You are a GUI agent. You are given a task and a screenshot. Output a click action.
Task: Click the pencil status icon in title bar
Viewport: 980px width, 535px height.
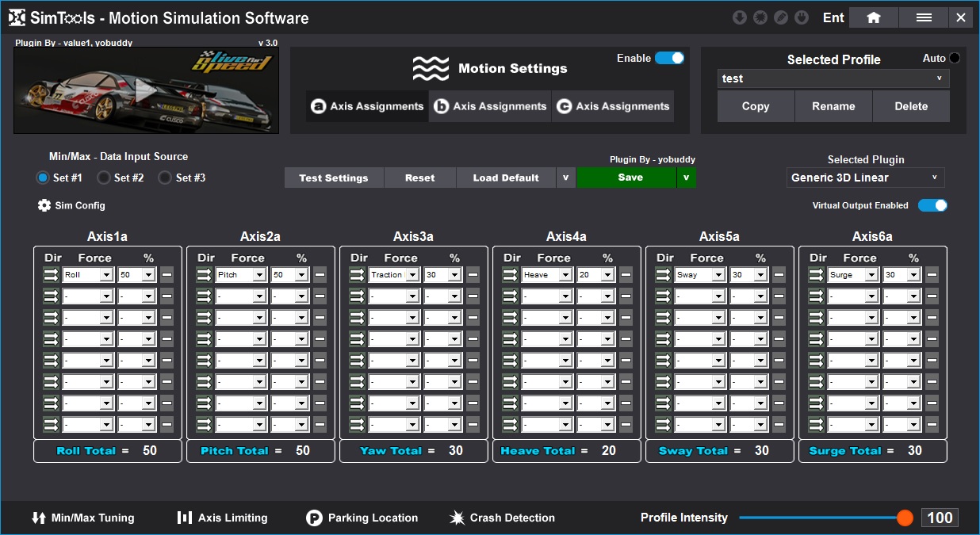[781, 17]
